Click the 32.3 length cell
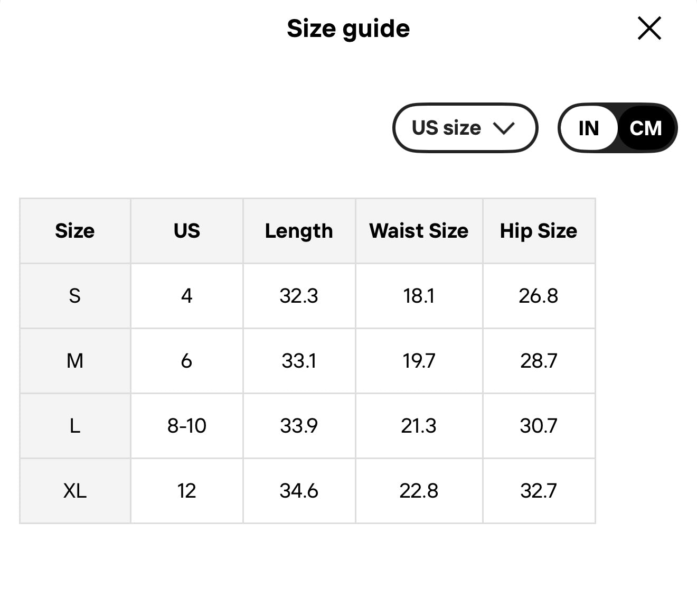 (299, 296)
